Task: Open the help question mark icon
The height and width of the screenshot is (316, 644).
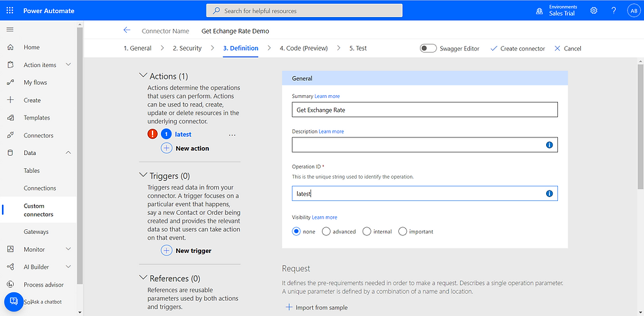Action: (614, 11)
